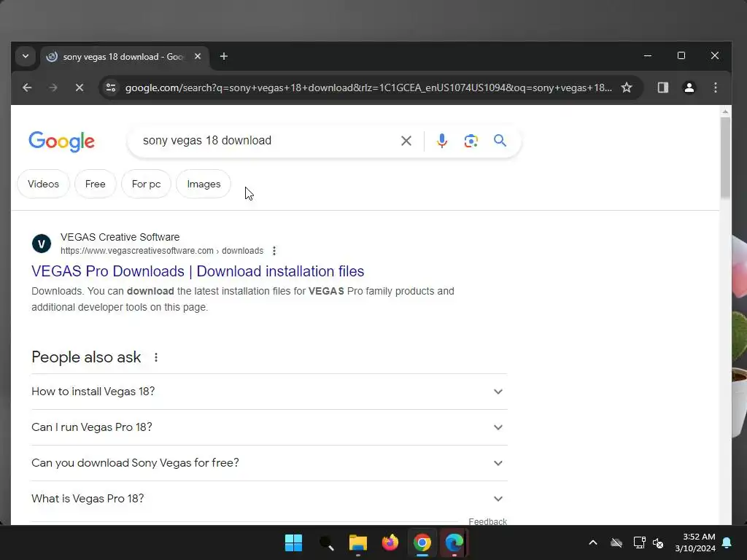
Task: Click the volume muted tray icon
Action: click(658, 542)
